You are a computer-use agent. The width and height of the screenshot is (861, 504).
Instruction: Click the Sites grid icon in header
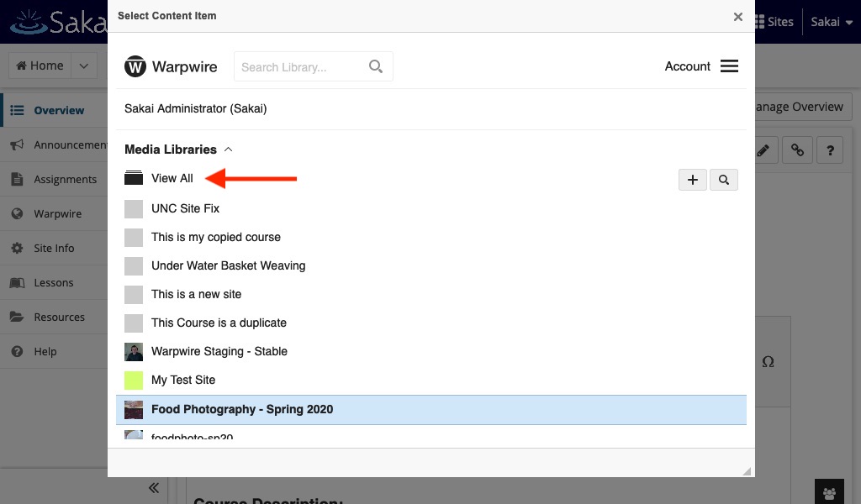click(759, 21)
